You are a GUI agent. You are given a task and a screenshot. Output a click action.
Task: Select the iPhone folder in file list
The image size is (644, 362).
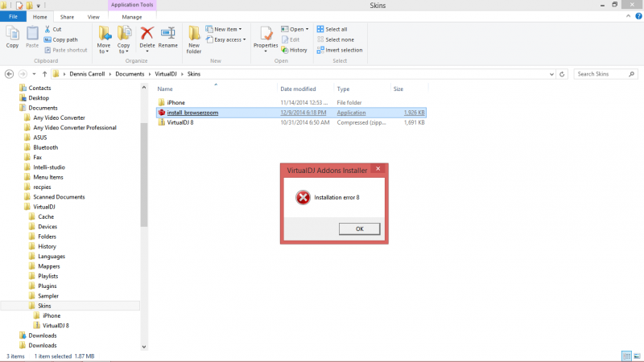(x=175, y=103)
